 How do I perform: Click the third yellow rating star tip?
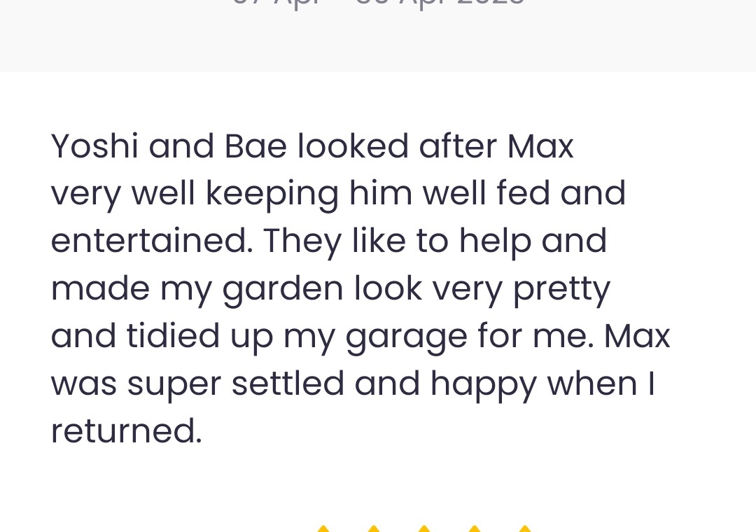423,528
